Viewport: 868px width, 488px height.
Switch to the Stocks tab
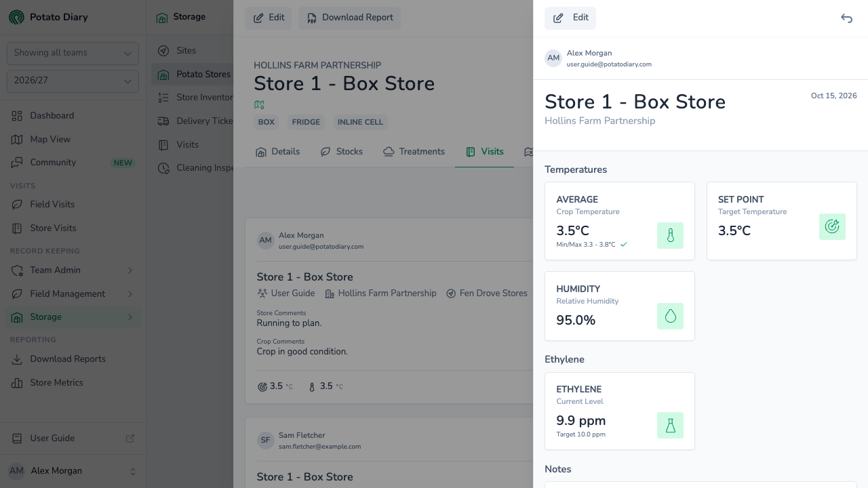click(x=341, y=152)
